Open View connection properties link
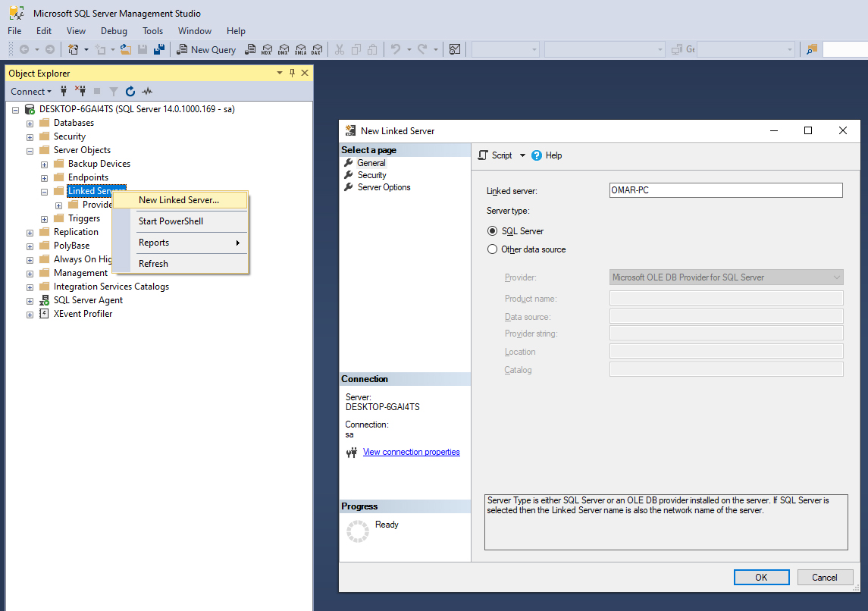This screenshot has height=611, width=868. pyautogui.click(x=412, y=452)
